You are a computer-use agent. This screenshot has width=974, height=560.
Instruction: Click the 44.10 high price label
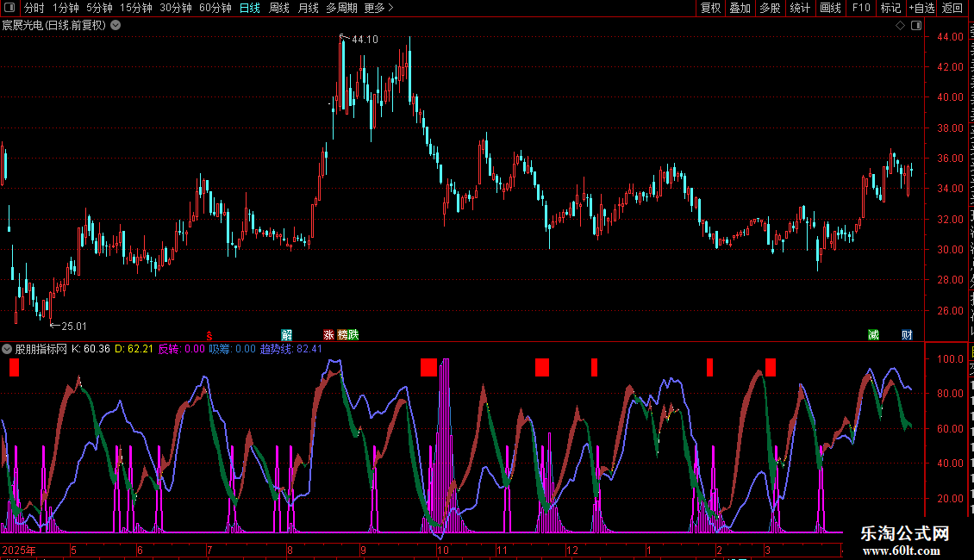tap(365, 40)
